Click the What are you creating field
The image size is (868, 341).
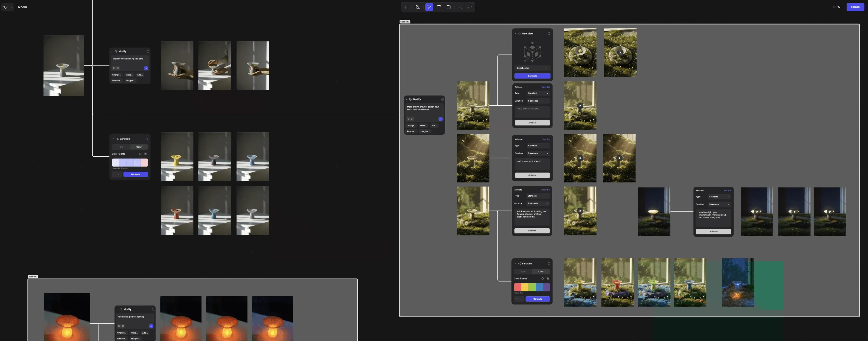532,111
